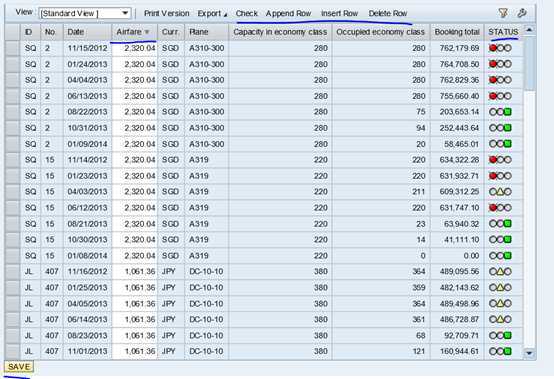This screenshot has width=554, height=379.
Task: Click the table select-all corner cell
Action: [x=12, y=32]
